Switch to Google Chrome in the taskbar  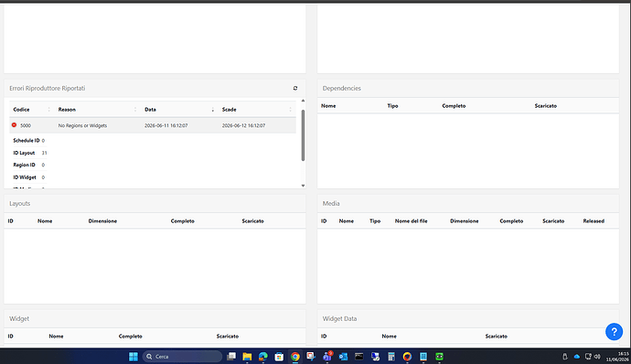click(x=295, y=357)
